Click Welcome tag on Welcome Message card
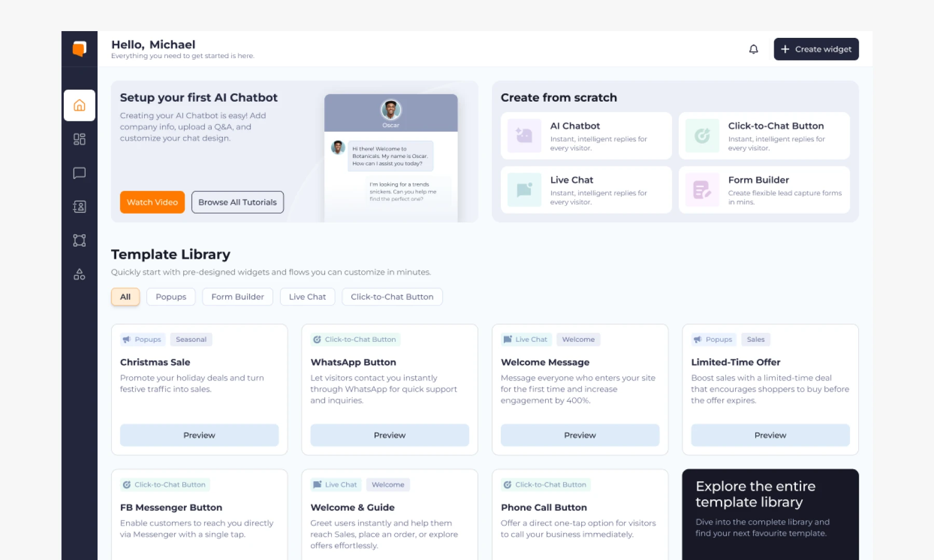 [x=578, y=340]
